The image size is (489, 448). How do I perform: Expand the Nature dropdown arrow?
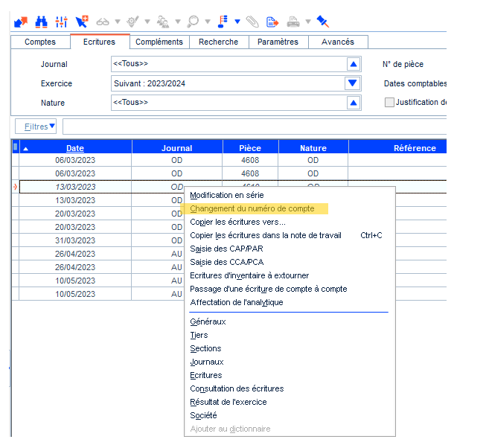click(354, 103)
